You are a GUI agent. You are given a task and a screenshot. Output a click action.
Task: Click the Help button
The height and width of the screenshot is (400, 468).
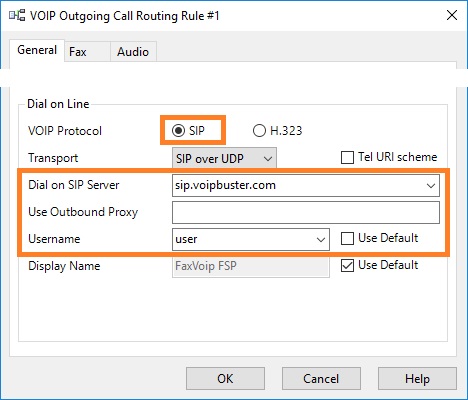click(417, 379)
